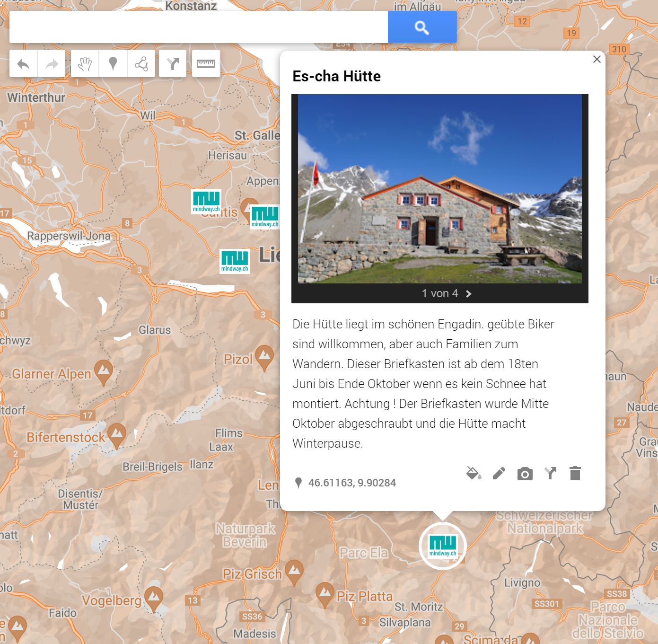Select the mindway.ch marker near Parc Ela

coord(443,547)
